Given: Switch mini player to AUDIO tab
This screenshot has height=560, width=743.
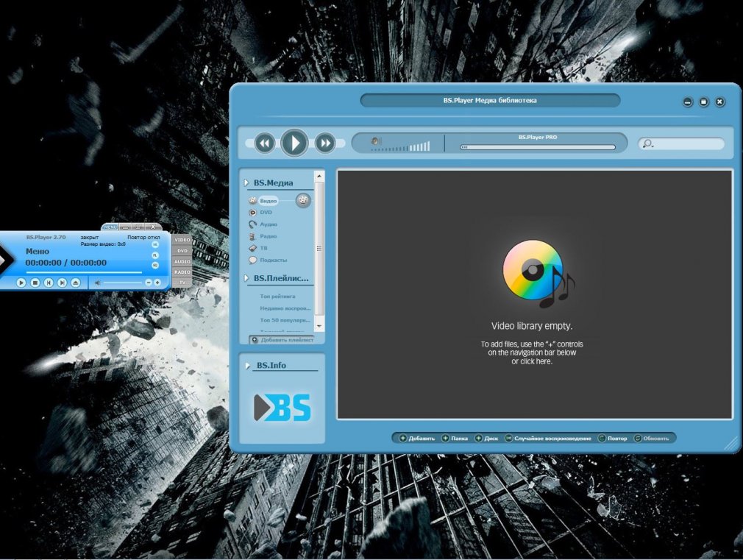Looking at the screenshot, I should point(182,262).
